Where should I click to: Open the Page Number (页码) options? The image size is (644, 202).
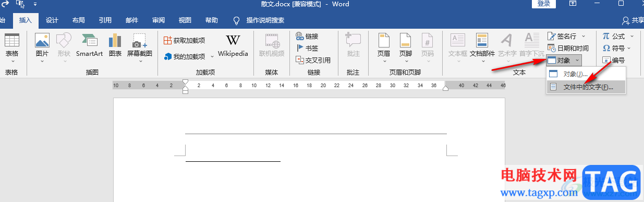(x=428, y=47)
